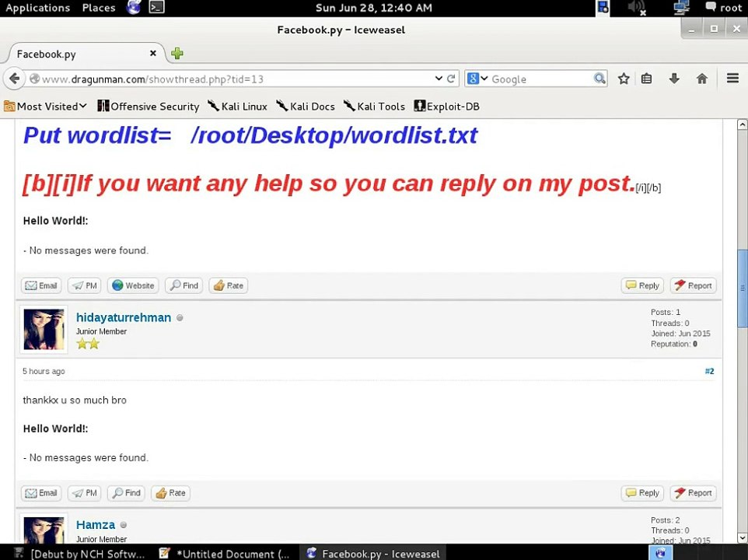This screenshot has width=748, height=560.
Task: Click the search magnifier icon
Action: tap(599, 79)
